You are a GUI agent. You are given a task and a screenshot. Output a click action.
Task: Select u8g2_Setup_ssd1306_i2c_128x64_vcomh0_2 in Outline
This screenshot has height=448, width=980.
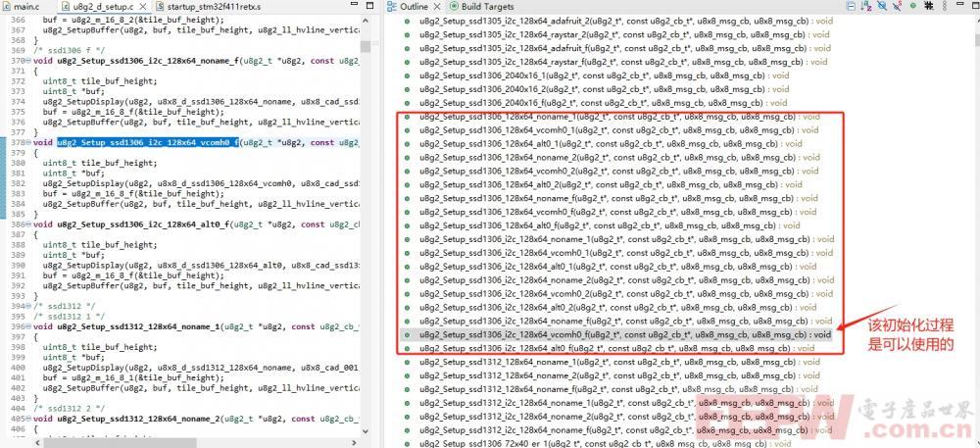click(x=626, y=294)
